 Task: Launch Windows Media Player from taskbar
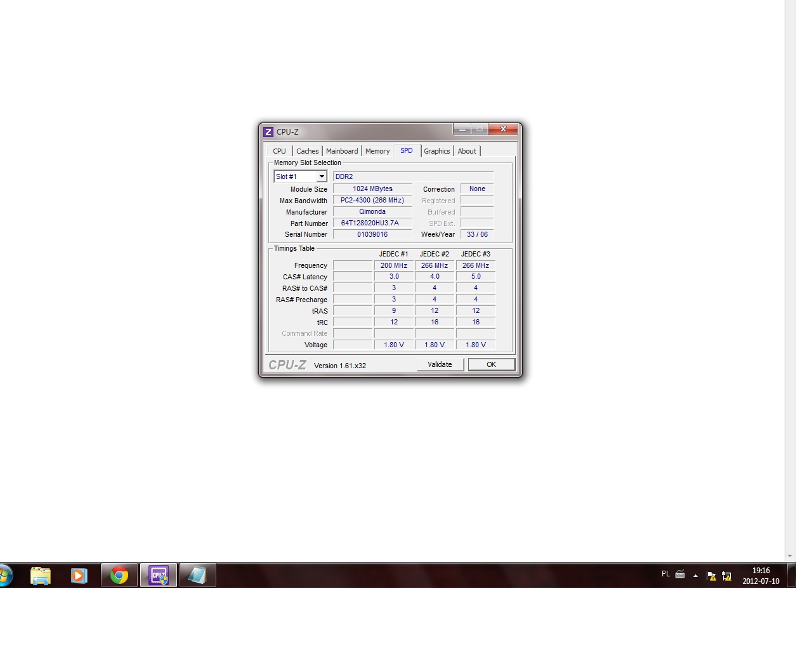pyautogui.click(x=79, y=576)
